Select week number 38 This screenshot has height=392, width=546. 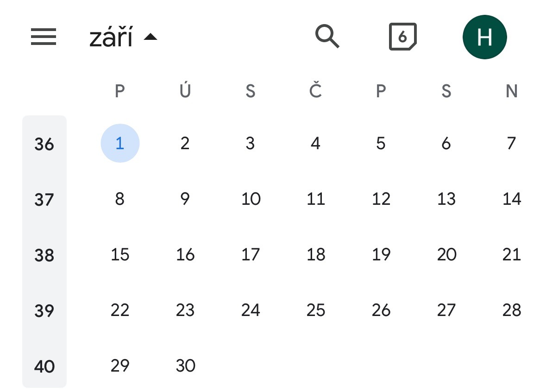click(x=44, y=255)
